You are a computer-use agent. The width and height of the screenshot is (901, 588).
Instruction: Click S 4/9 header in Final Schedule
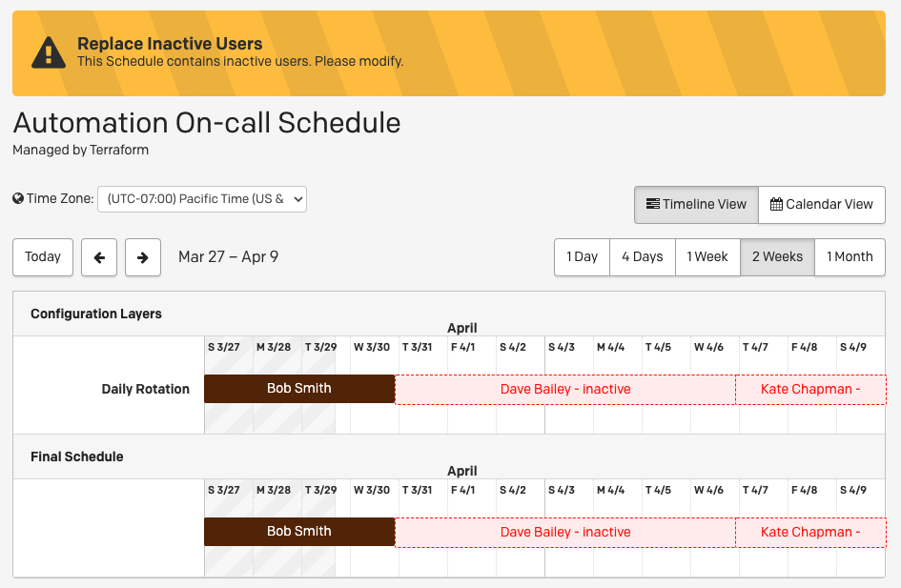click(852, 491)
